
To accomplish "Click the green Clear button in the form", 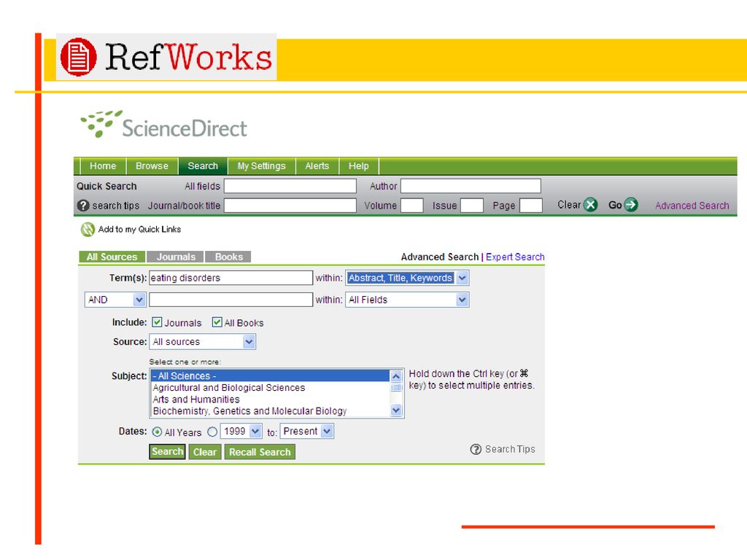I will pos(205,452).
